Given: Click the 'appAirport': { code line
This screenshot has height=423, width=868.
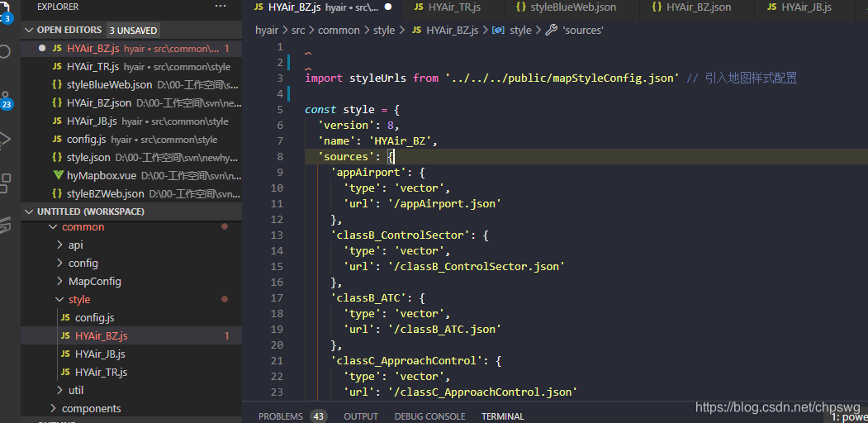Looking at the screenshot, I should click(377, 172).
